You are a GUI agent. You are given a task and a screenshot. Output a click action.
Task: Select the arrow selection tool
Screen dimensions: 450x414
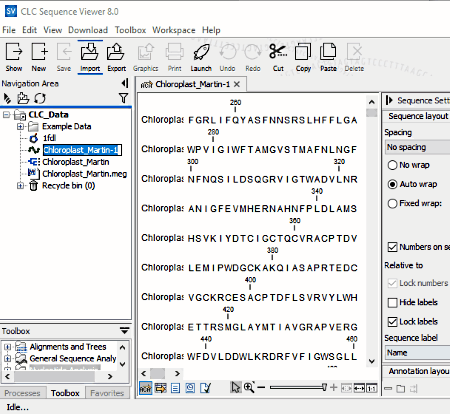pyautogui.click(x=236, y=388)
